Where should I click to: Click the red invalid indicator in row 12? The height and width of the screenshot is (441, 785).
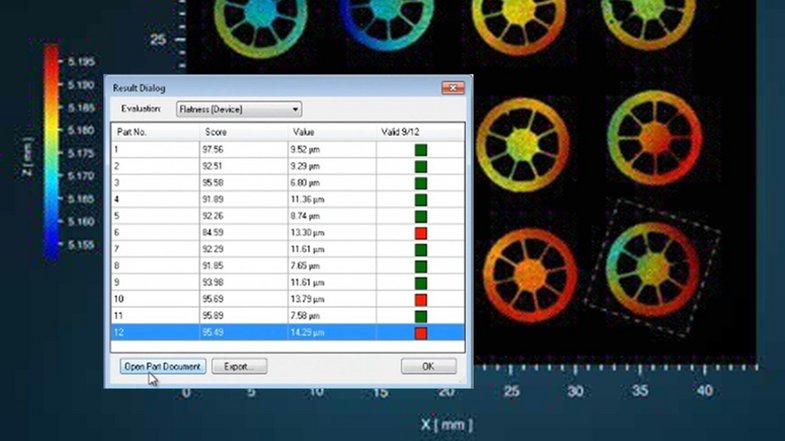[421, 333]
